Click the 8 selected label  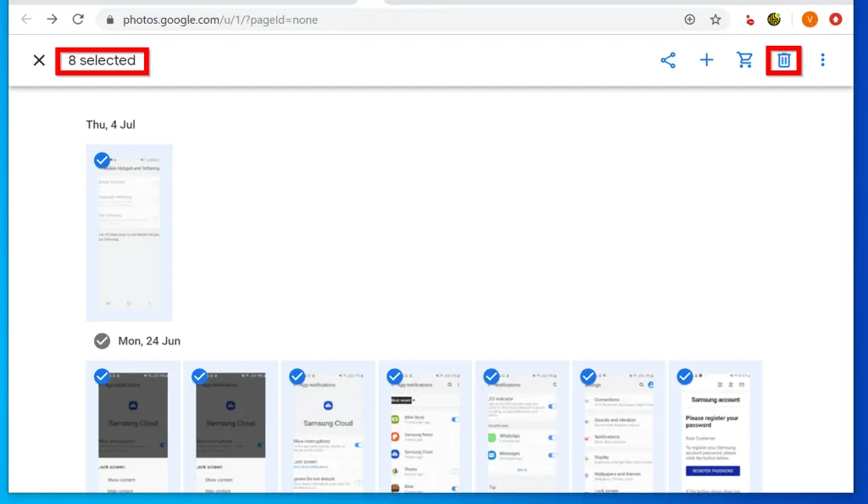(102, 60)
